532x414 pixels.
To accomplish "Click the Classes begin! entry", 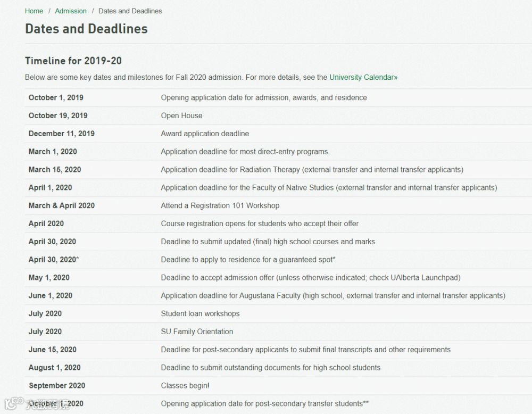I will tap(185, 385).
